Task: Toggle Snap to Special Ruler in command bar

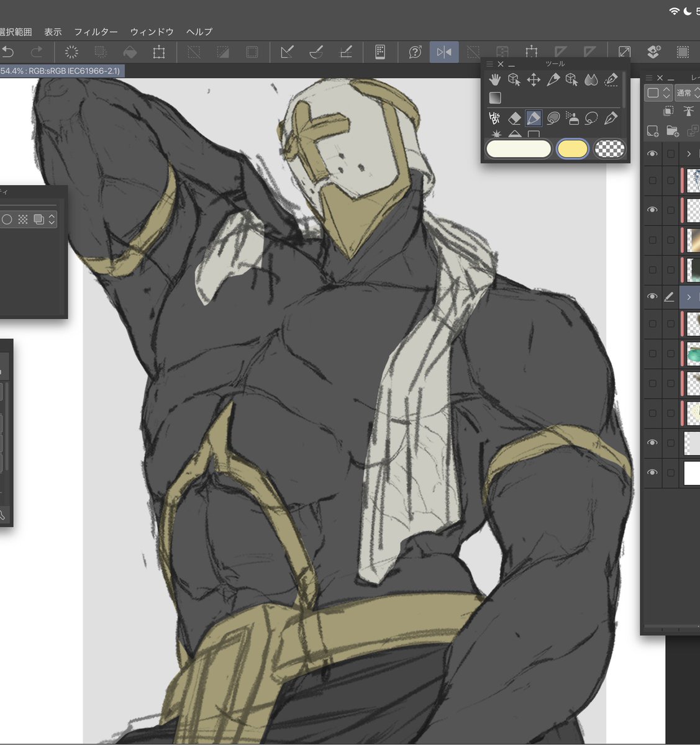Action: tap(317, 52)
